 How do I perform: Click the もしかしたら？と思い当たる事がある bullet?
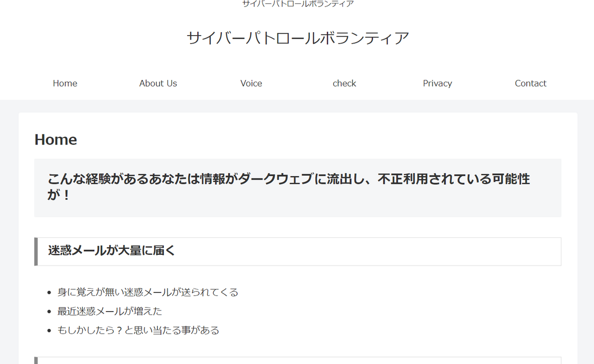138,330
